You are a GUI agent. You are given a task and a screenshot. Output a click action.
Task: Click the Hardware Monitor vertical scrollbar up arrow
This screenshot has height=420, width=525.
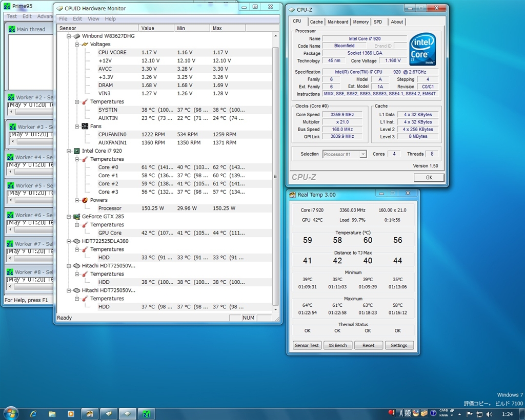[x=275, y=36]
